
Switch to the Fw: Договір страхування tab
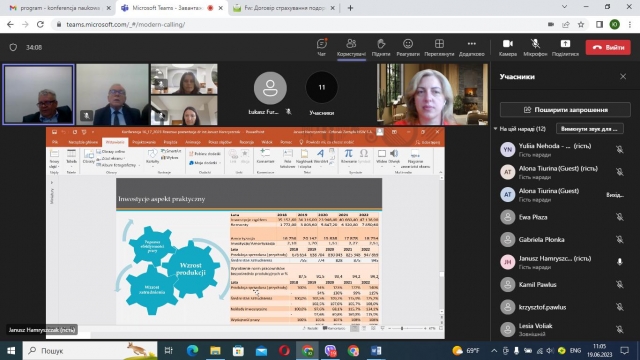pos(284,8)
